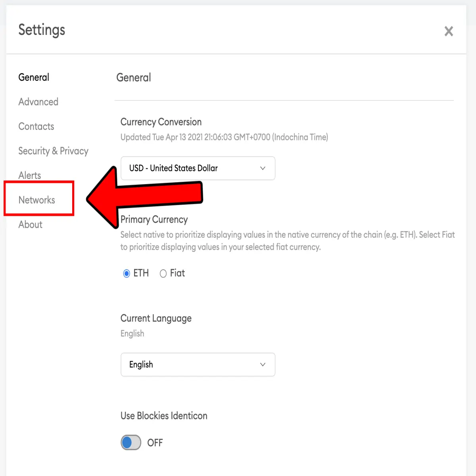Click the Primary Currency heading
Image resolution: width=476 pixels, height=476 pixels.
(154, 220)
